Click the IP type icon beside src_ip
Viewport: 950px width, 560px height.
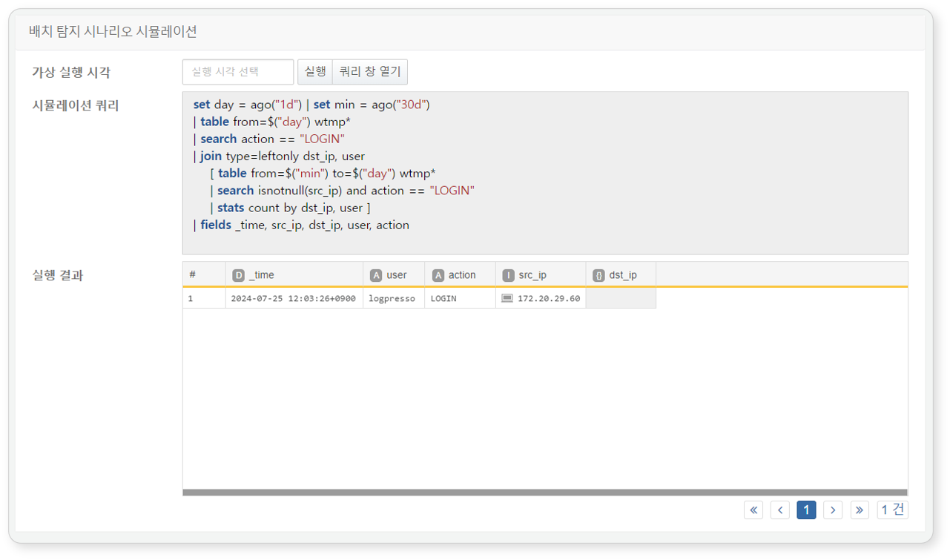[x=508, y=275]
